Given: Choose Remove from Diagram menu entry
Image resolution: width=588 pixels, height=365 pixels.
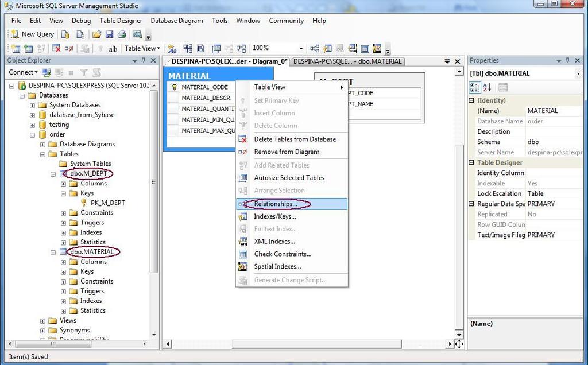Looking at the screenshot, I should point(292,152).
